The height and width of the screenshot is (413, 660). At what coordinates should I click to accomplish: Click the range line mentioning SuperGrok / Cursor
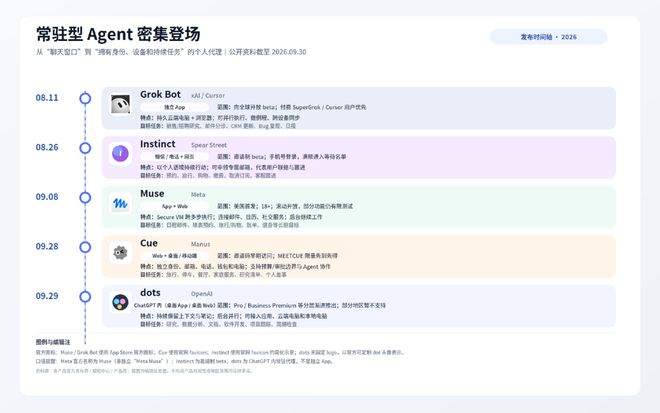292,107
